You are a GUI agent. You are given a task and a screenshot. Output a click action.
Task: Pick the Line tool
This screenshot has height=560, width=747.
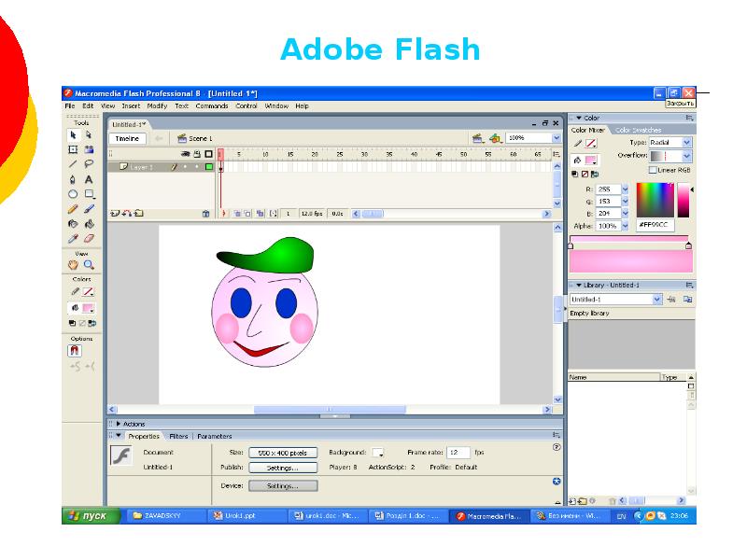tap(73, 163)
